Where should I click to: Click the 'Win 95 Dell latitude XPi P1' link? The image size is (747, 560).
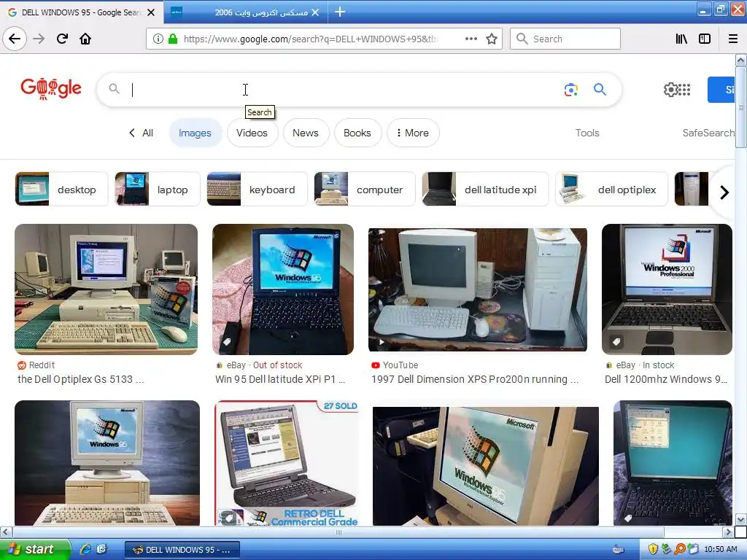(280, 379)
